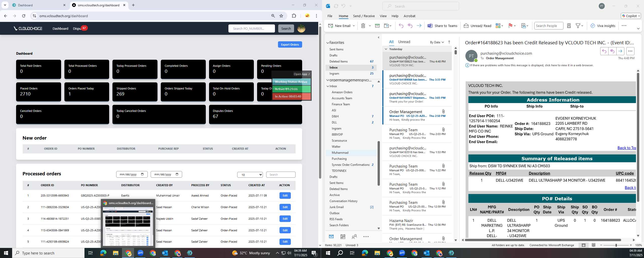644x258 pixels.
Task: Open the Hazama Nazir ScanSource email
Action: tap(417, 224)
